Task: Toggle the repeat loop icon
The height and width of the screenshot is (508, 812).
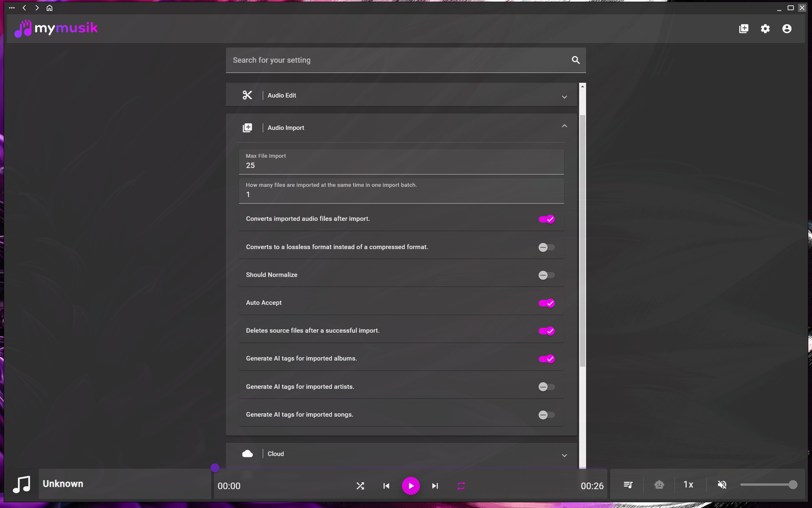Action: [x=461, y=486]
